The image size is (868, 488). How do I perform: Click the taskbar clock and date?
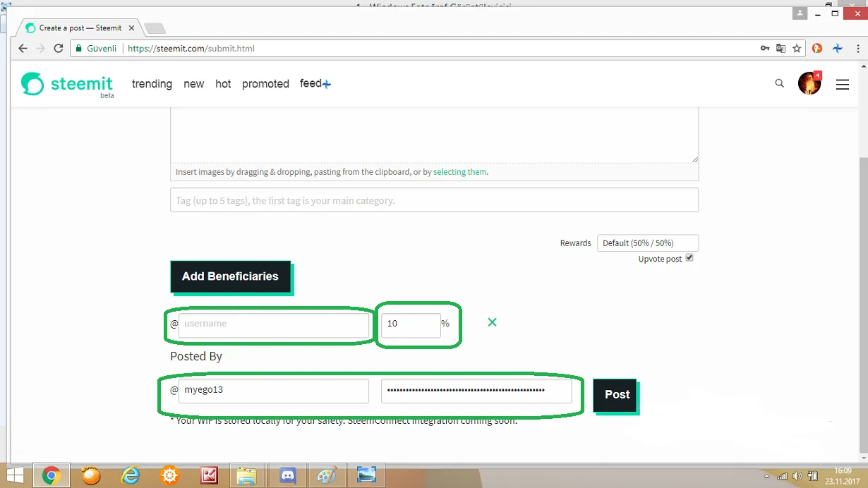click(x=843, y=476)
